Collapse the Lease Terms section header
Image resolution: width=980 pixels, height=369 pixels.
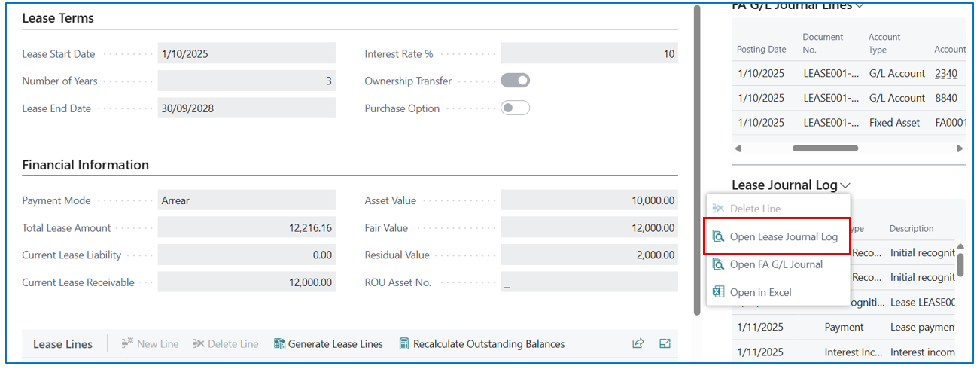(58, 18)
